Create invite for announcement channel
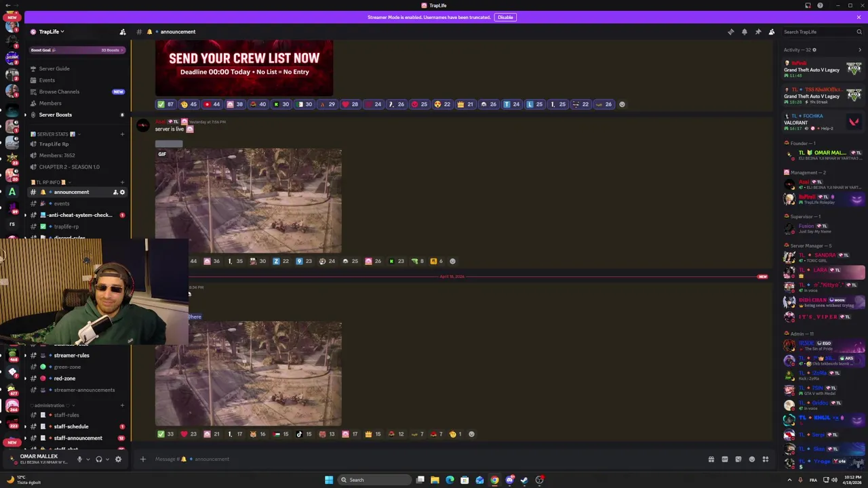Image resolution: width=868 pixels, height=488 pixels. 115,192
